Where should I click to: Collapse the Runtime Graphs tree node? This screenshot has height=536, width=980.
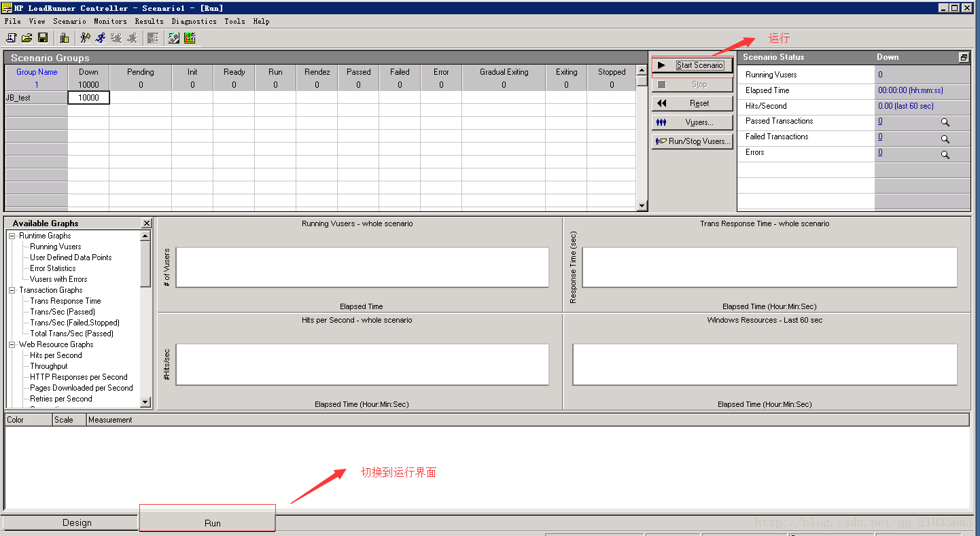point(12,236)
